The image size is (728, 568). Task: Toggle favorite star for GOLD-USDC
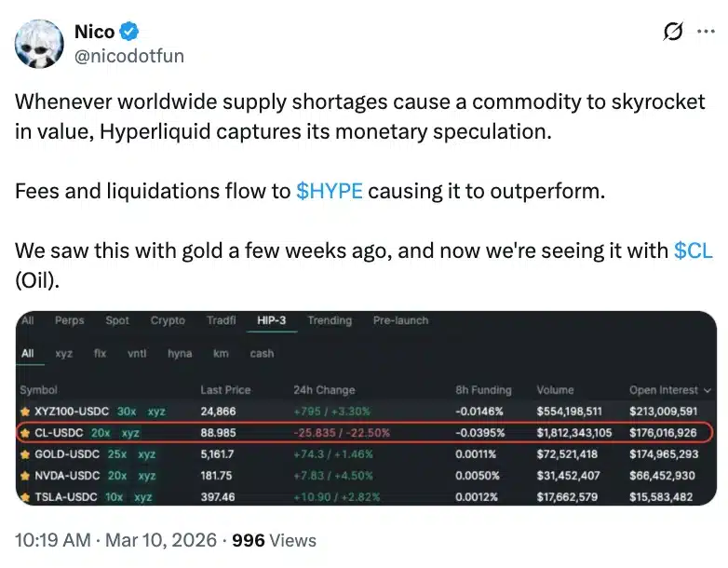25,454
